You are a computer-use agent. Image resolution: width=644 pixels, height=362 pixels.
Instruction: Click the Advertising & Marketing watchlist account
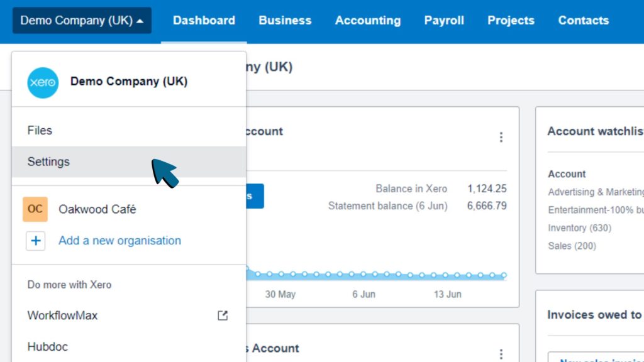click(x=596, y=192)
